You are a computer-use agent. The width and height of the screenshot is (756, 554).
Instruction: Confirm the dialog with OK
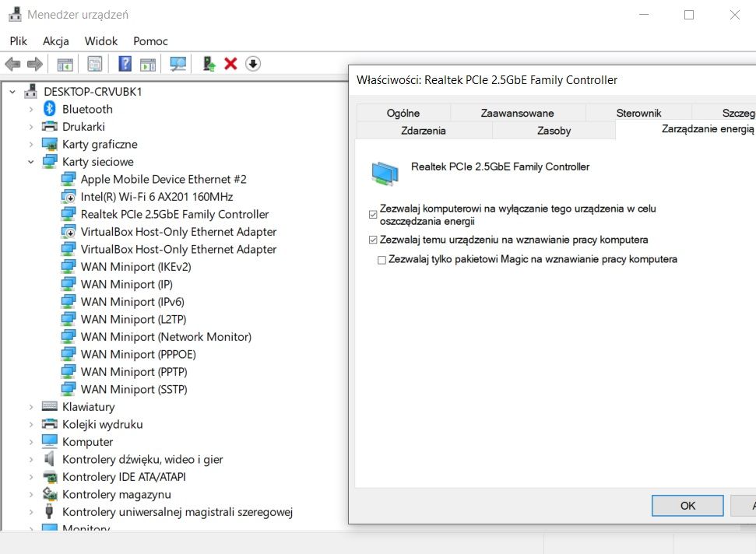point(687,505)
